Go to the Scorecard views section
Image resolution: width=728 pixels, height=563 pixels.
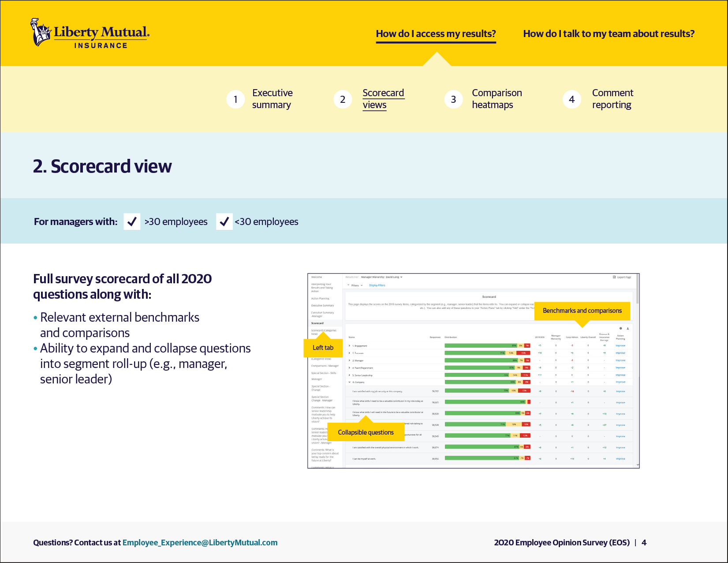pos(383,99)
